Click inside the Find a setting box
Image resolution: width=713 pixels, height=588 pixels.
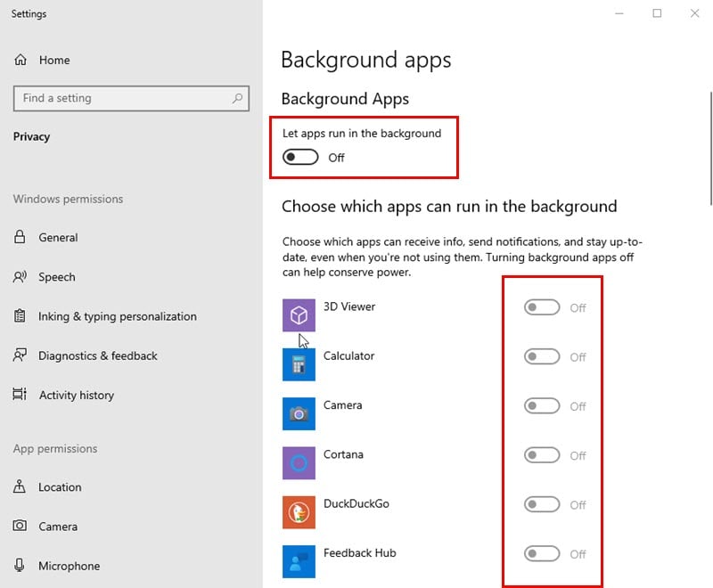point(116,98)
